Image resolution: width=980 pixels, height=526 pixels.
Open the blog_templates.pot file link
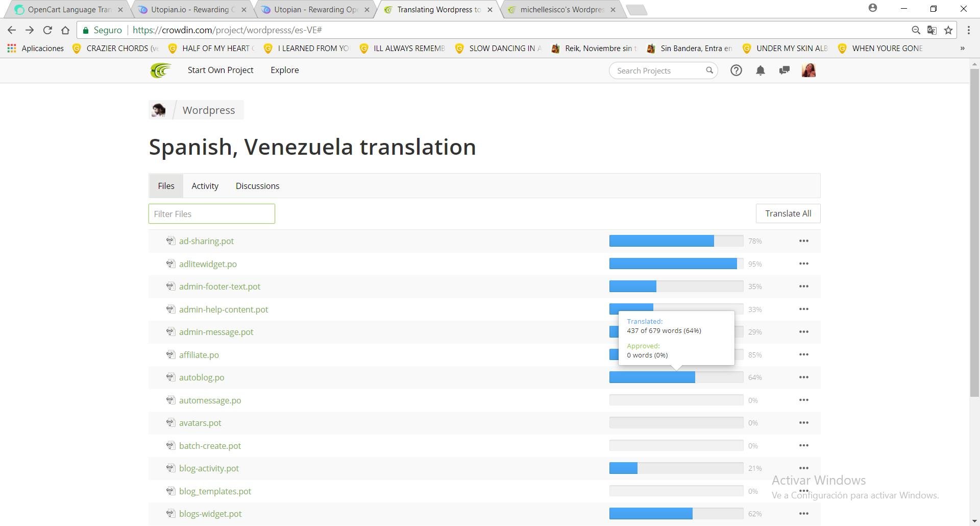(x=215, y=491)
